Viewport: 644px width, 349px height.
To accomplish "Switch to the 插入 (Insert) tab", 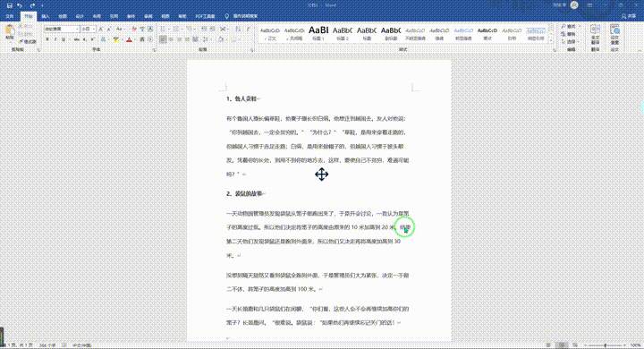I will click(x=46, y=16).
